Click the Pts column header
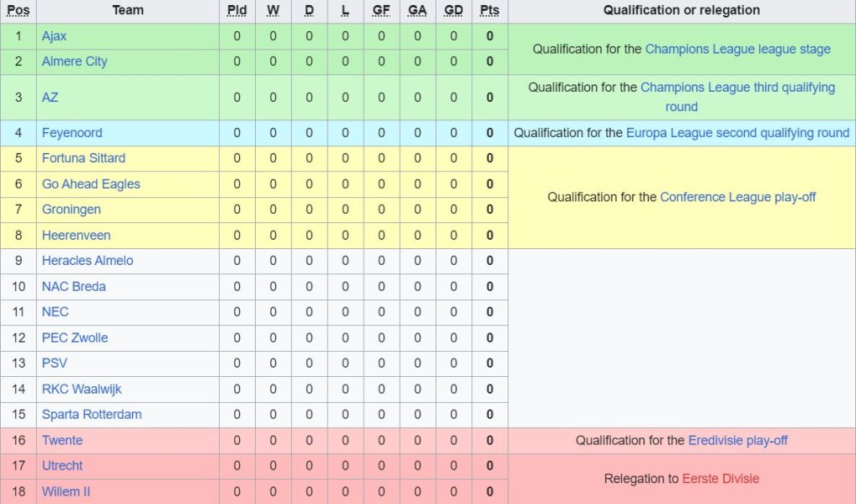Image resolution: width=856 pixels, height=504 pixels. (x=490, y=10)
